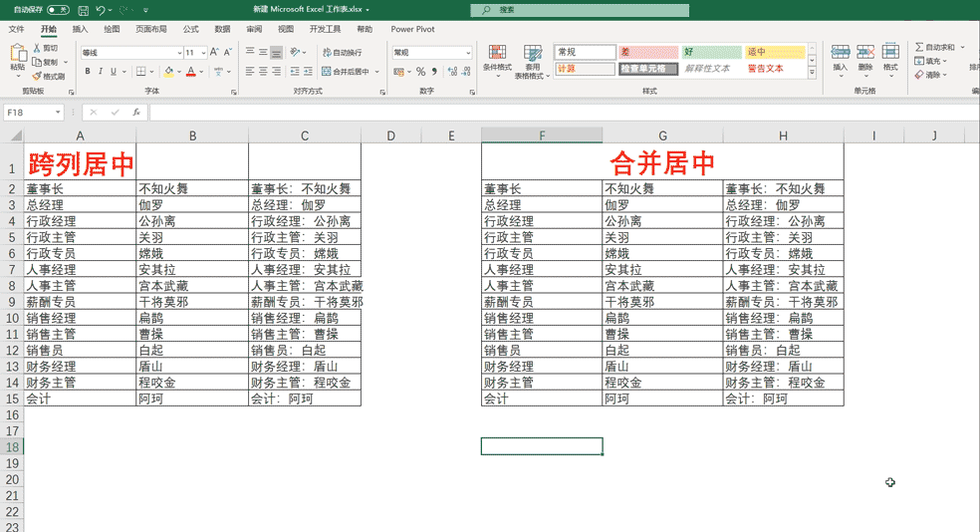
Task: Expand the number format dropdown (常规)
Action: click(468, 53)
